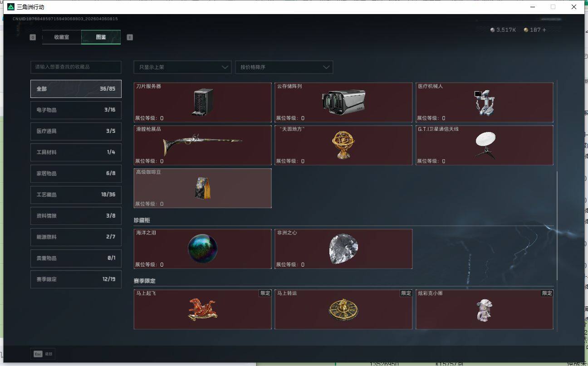Open the 资料情报 category

[x=76, y=216]
